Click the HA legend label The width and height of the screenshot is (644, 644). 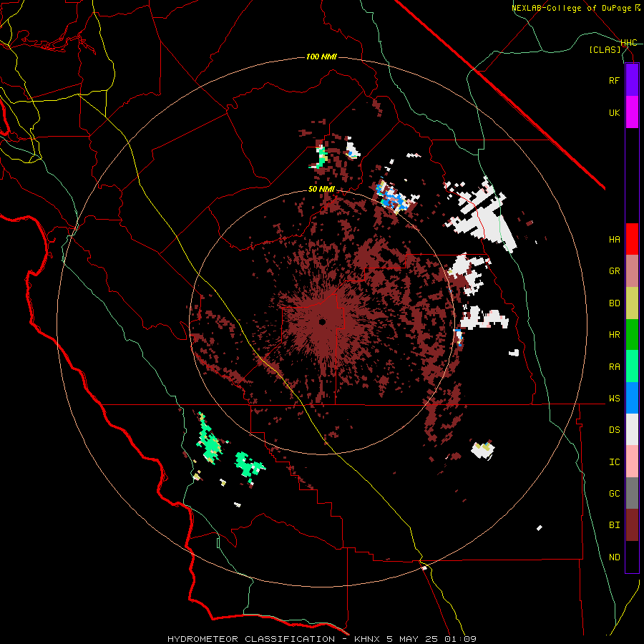[x=614, y=240]
